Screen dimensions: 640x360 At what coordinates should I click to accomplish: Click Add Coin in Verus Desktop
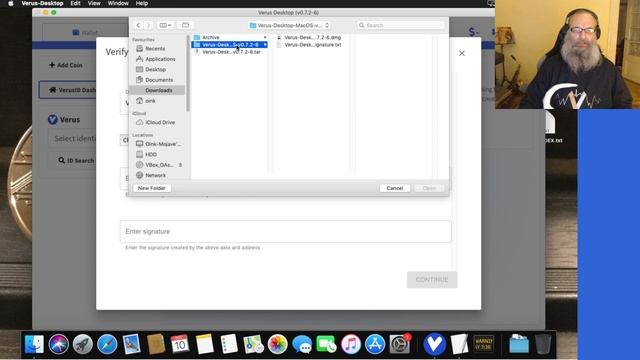(66, 65)
